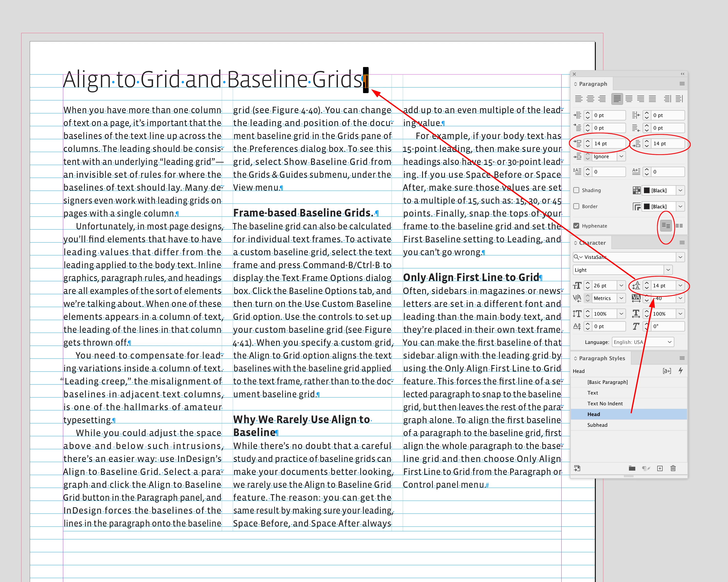This screenshot has height=582, width=728.
Task: Enable the Shading checkbox
Action: pyautogui.click(x=576, y=190)
